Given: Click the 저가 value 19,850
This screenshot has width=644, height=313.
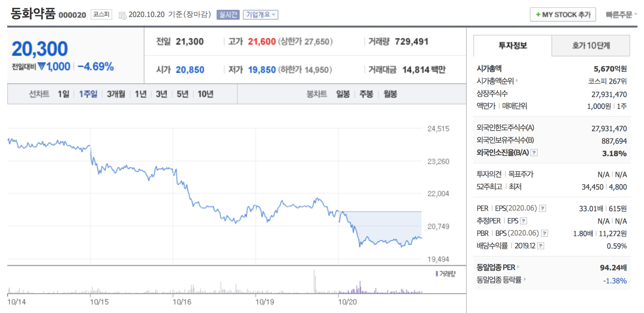Looking at the screenshot, I should click(x=262, y=70).
